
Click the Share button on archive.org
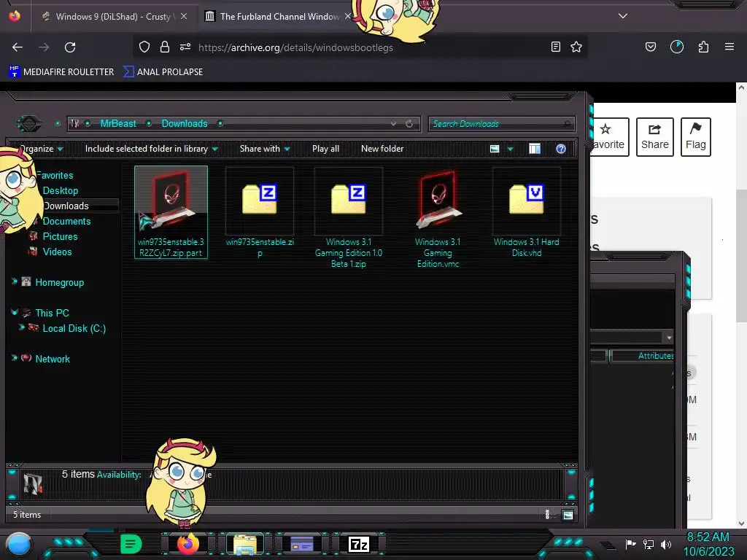click(x=654, y=137)
